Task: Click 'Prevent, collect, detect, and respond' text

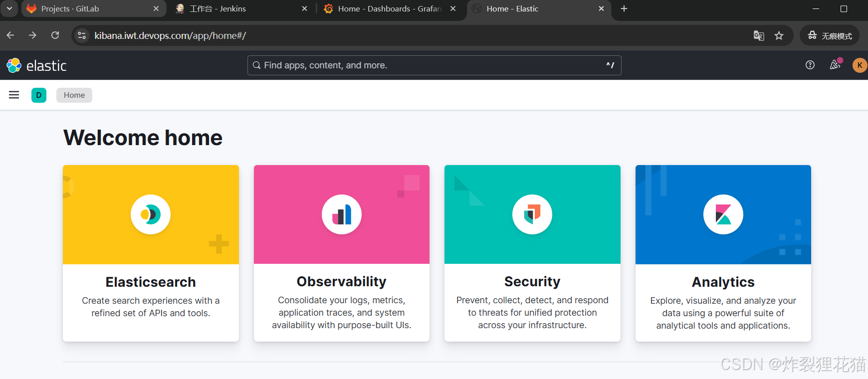Action: pyautogui.click(x=532, y=313)
